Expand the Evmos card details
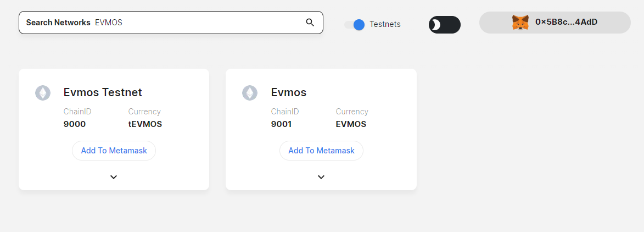This screenshot has height=232, width=644. (x=321, y=177)
